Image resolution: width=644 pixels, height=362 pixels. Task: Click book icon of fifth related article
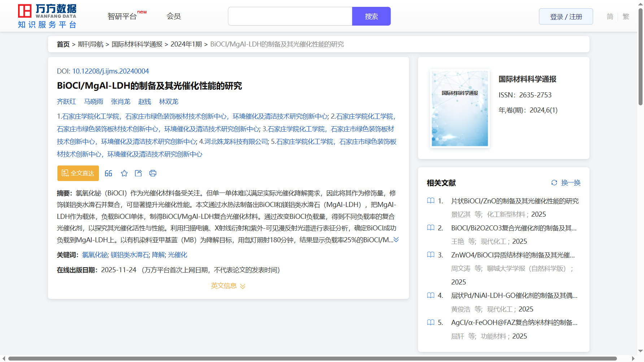(x=431, y=322)
